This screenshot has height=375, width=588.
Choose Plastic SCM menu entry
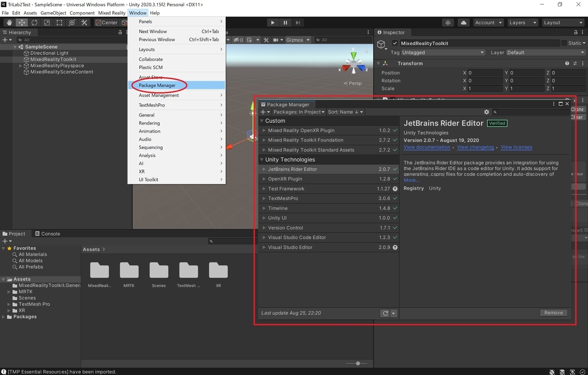point(176,68)
